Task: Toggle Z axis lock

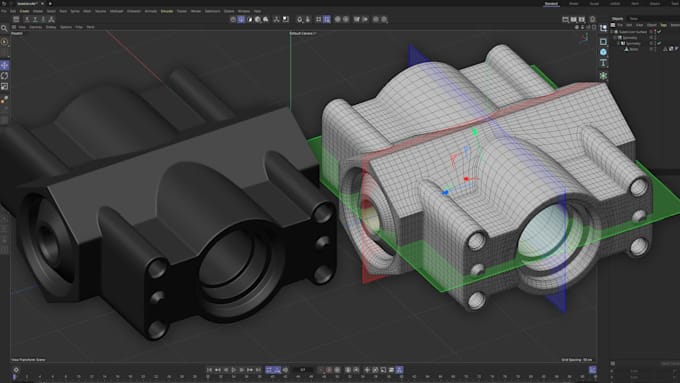Action: pyautogui.click(x=43, y=20)
